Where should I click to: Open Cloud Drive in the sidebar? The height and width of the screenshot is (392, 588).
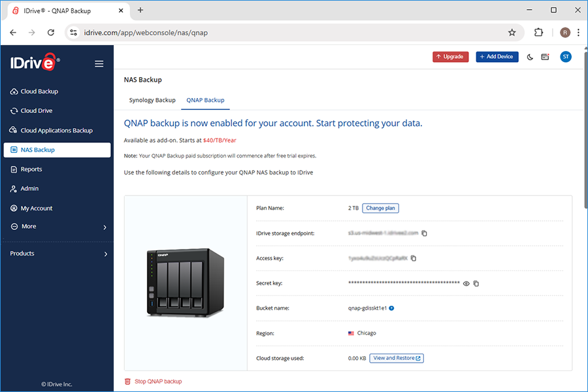(31, 110)
